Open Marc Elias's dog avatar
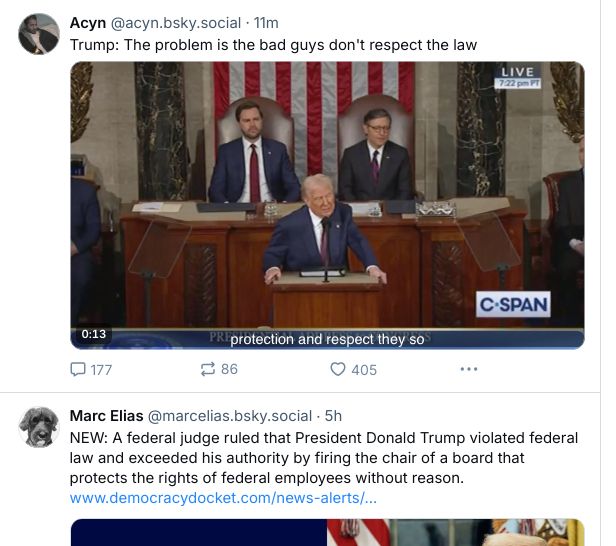616x546 pixels. click(x=39, y=427)
